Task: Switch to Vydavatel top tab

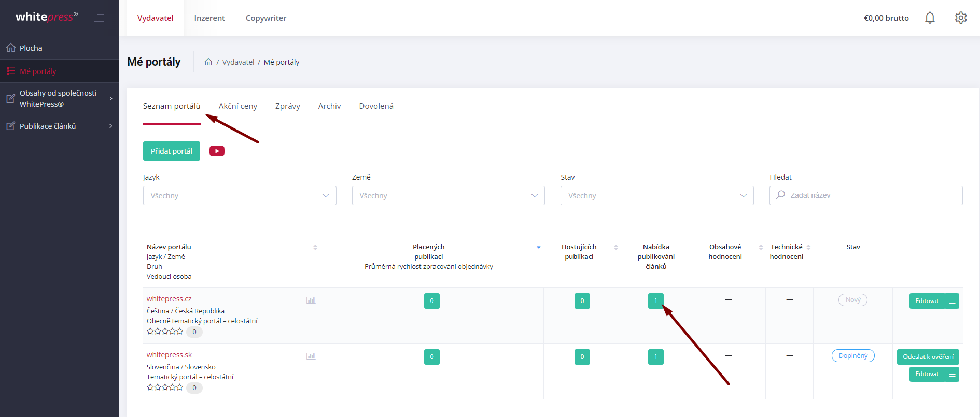Action: click(x=156, y=18)
